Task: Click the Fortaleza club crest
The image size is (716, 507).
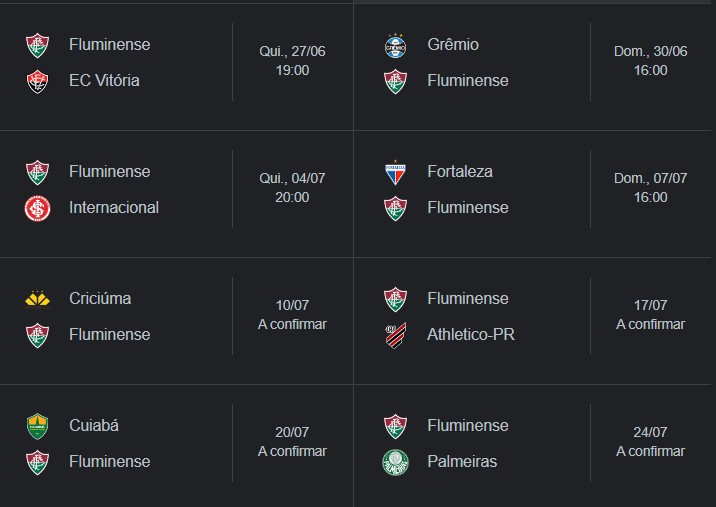Action: [395, 173]
